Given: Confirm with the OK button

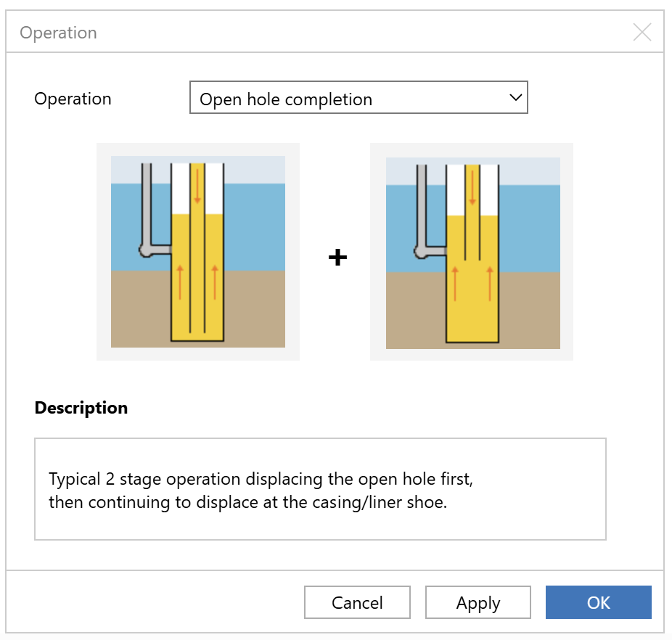Looking at the screenshot, I should (598, 602).
